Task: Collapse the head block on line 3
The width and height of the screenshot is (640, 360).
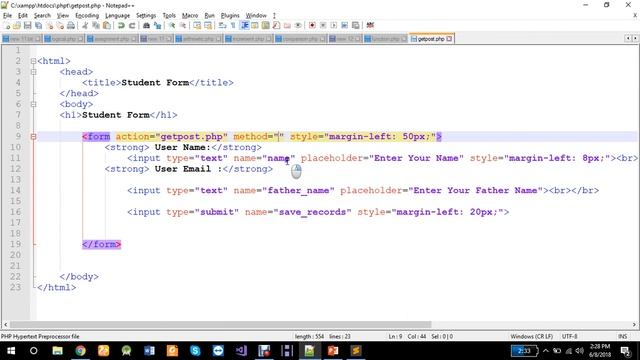Action: (x=33, y=72)
